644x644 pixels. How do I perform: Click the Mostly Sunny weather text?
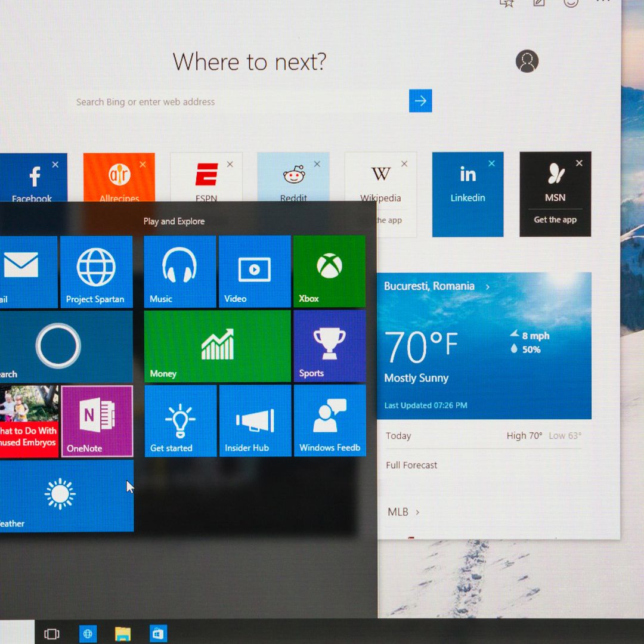(x=416, y=378)
